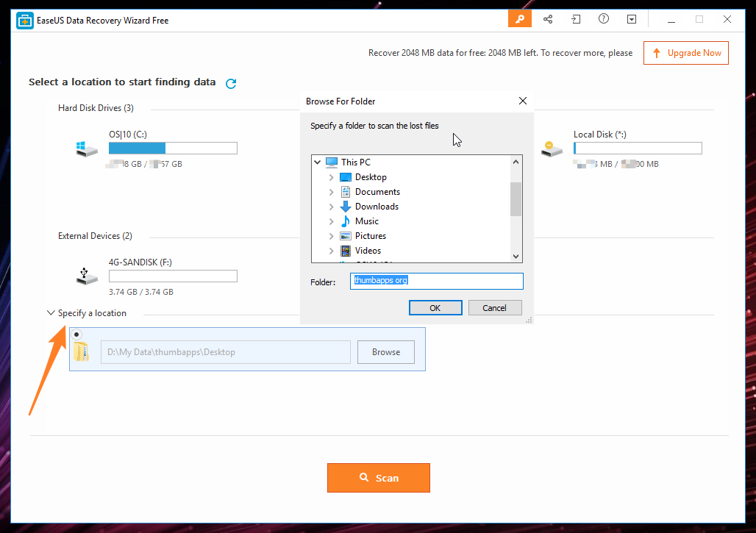Click the "Local Disk (*:)" label

[x=600, y=135]
